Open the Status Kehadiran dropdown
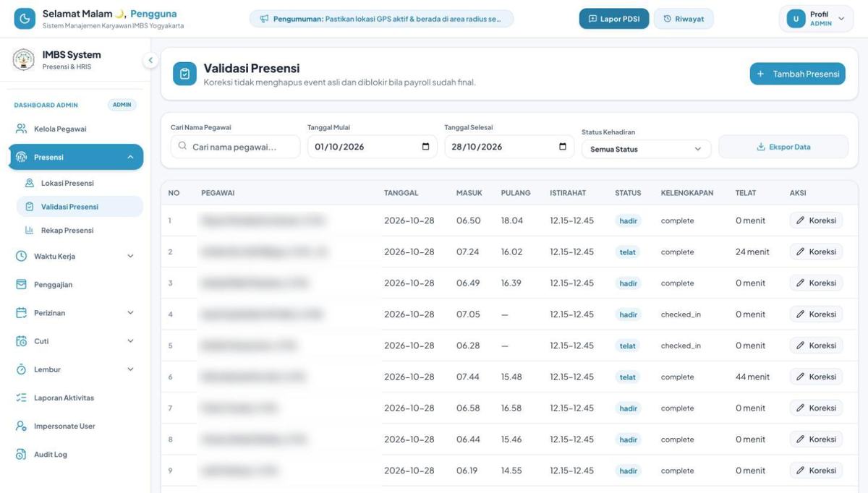The height and width of the screenshot is (493, 868). (x=646, y=149)
